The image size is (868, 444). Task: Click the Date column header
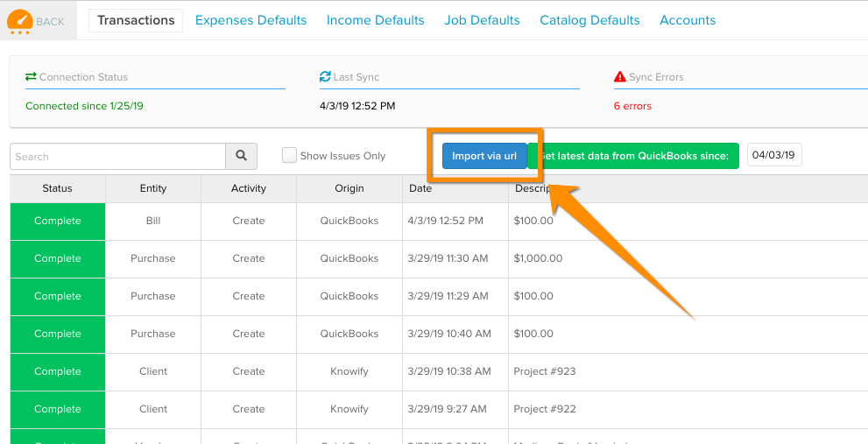point(455,188)
